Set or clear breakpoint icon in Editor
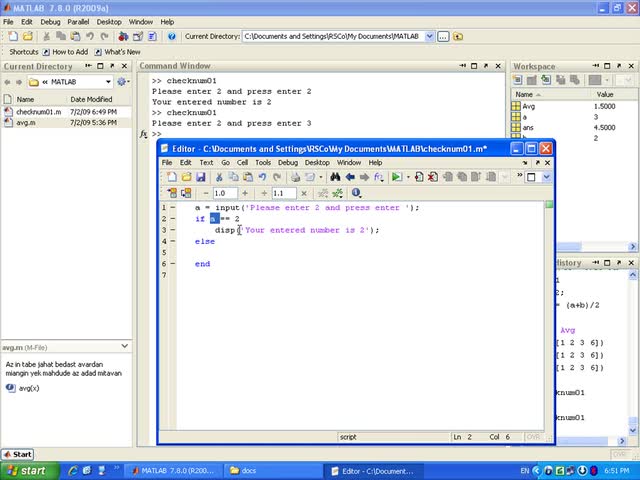The image size is (640, 480). pyautogui.click(x=419, y=177)
